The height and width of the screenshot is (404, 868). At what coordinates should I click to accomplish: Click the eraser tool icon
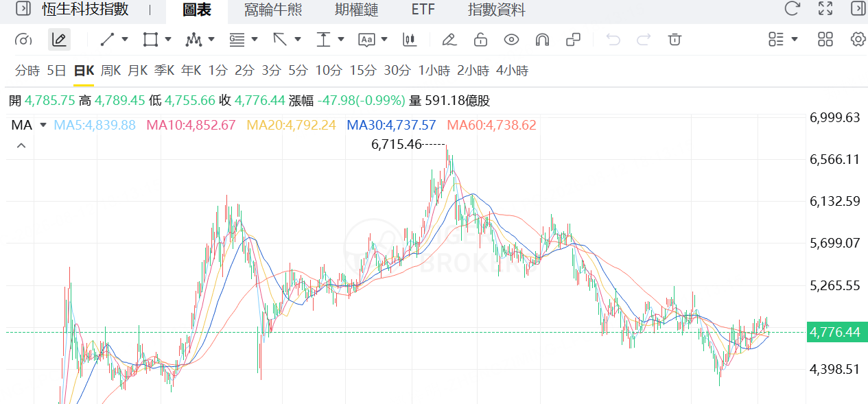449,40
